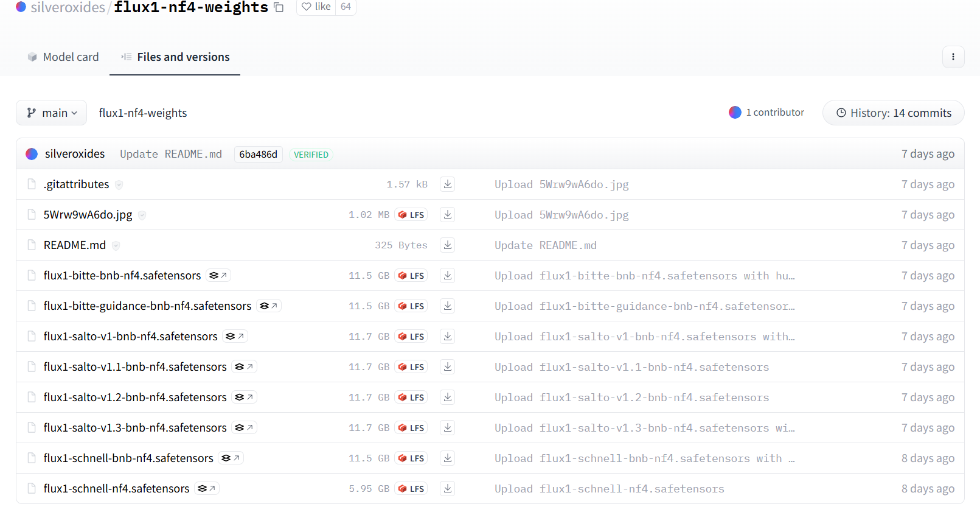The image size is (980, 529).
Task: Open README.md row commit 'Update README.md'
Action: (546, 245)
